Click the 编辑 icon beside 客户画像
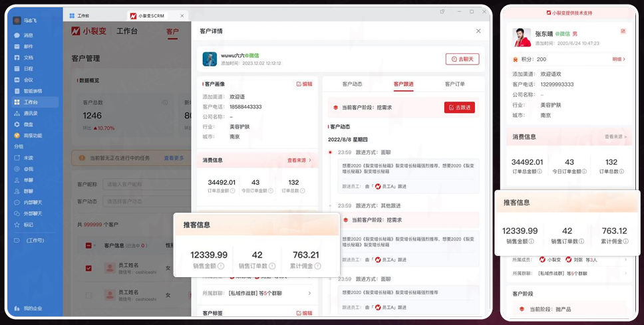The height and width of the screenshot is (325, 644). click(304, 84)
